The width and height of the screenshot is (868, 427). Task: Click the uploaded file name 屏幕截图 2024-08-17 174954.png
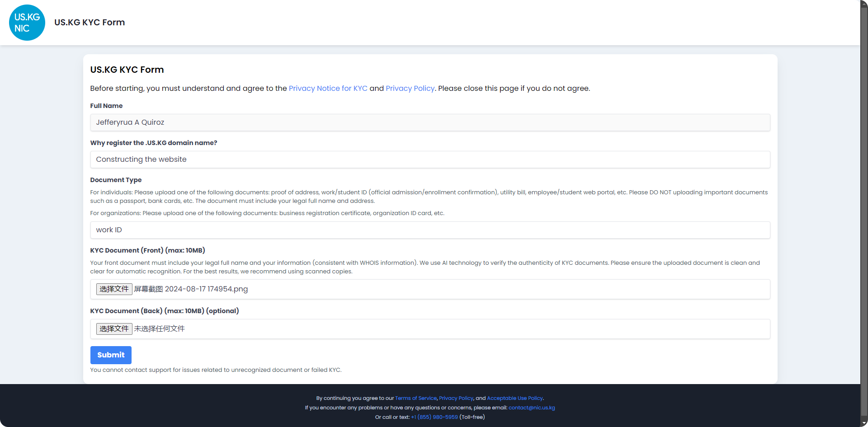pos(191,289)
